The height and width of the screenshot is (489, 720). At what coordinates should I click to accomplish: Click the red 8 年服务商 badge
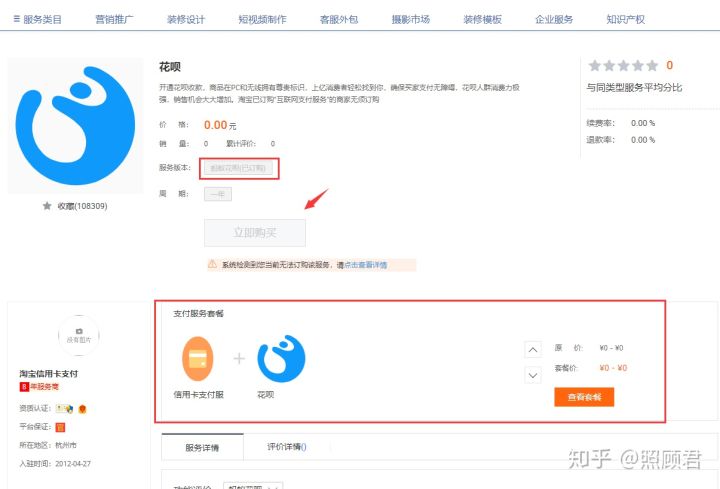39,387
